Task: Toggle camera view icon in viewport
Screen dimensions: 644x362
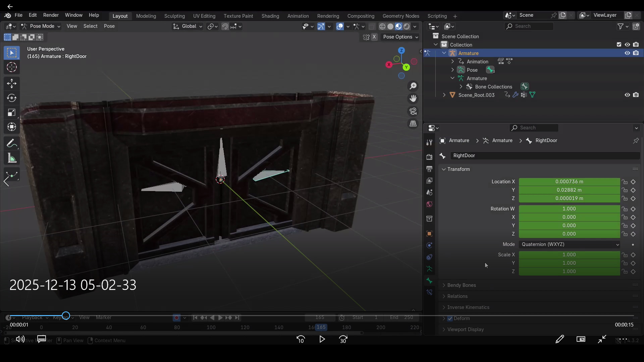Action: 413,111
